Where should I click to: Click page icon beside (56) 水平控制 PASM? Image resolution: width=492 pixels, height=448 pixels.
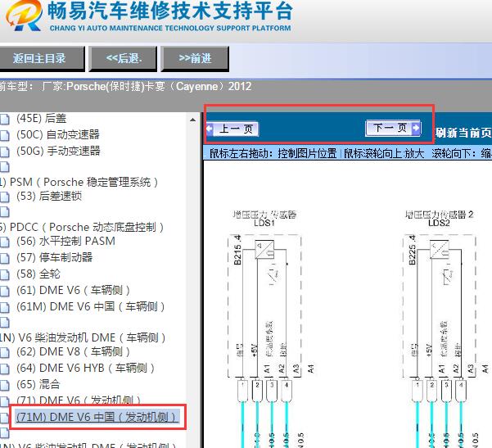tap(5, 242)
